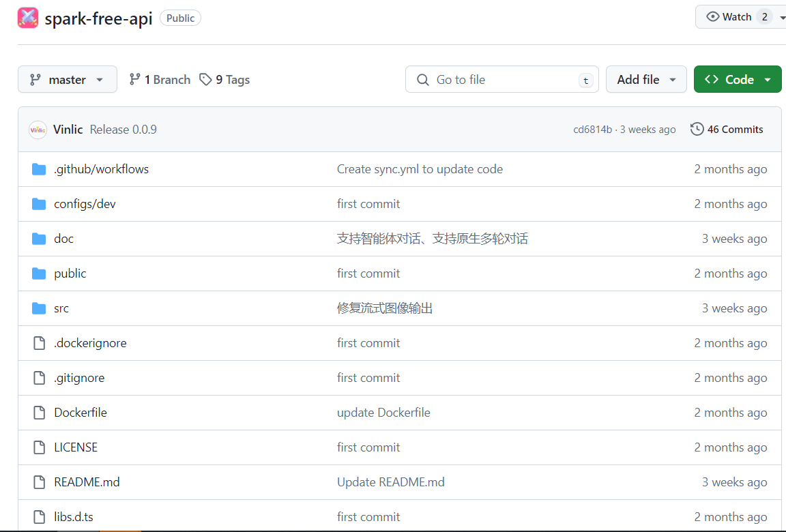
Task: View the README.md file
Action: click(87, 482)
